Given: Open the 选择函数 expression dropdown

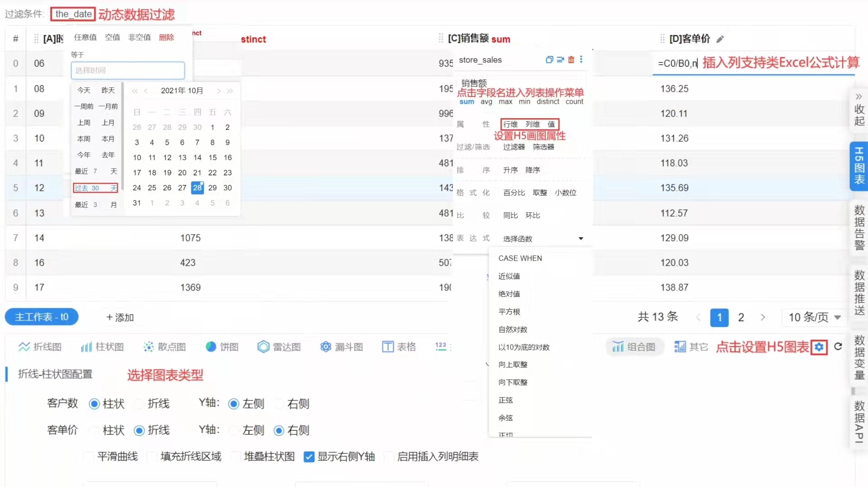Looking at the screenshot, I should [x=543, y=239].
